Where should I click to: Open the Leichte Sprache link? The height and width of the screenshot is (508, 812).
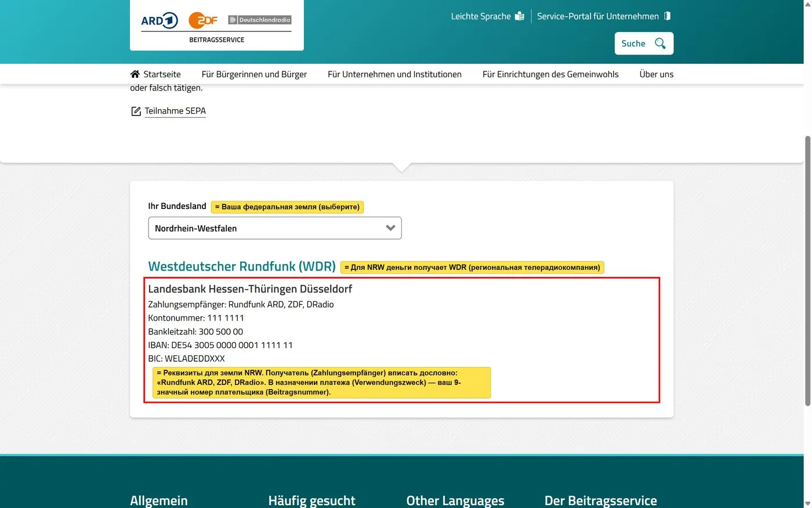pos(481,16)
